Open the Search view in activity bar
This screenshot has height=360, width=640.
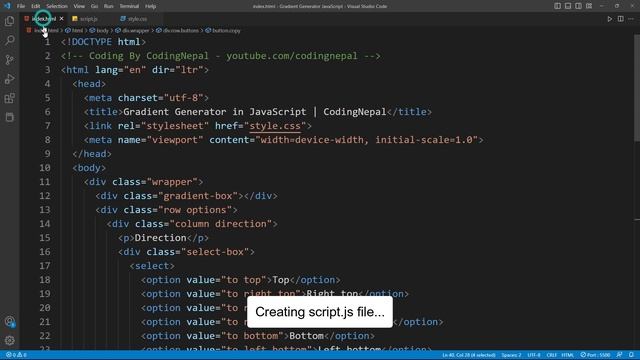point(9,40)
